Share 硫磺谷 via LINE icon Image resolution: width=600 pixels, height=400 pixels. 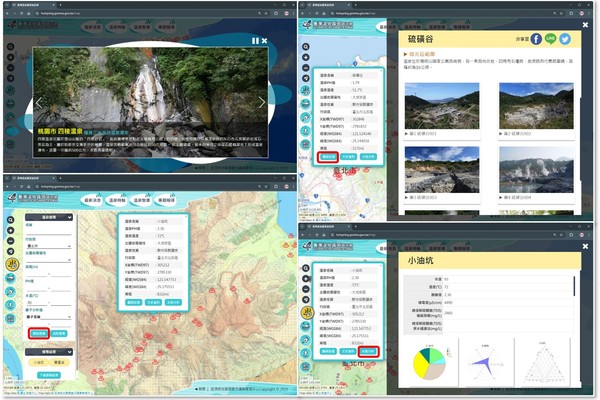click(x=550, y=39)
